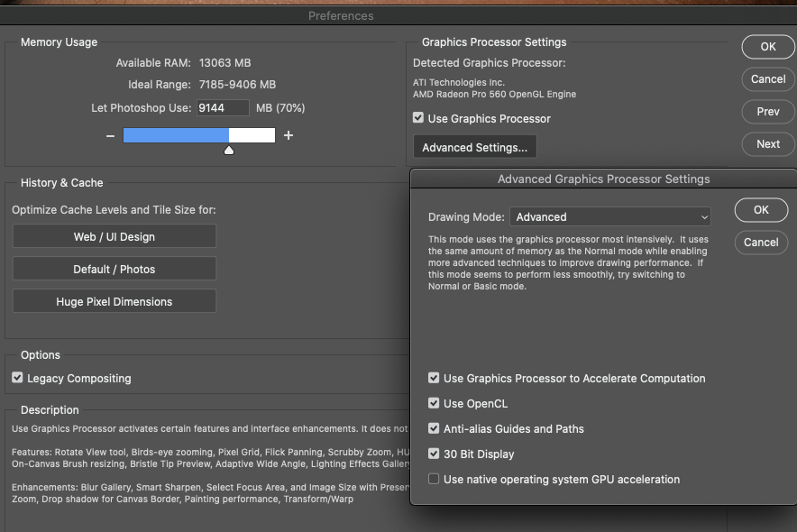Go to the Next preferences page
797x532 pixels.
pos(767,143)
